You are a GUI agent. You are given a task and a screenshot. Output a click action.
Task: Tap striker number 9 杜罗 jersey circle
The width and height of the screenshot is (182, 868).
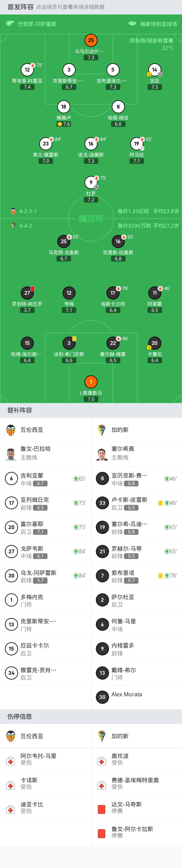tap(91, 183)
